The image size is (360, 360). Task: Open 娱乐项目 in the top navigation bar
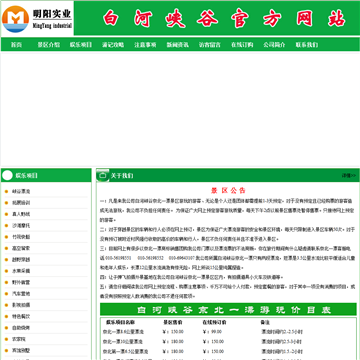click(x=81, y=45)
